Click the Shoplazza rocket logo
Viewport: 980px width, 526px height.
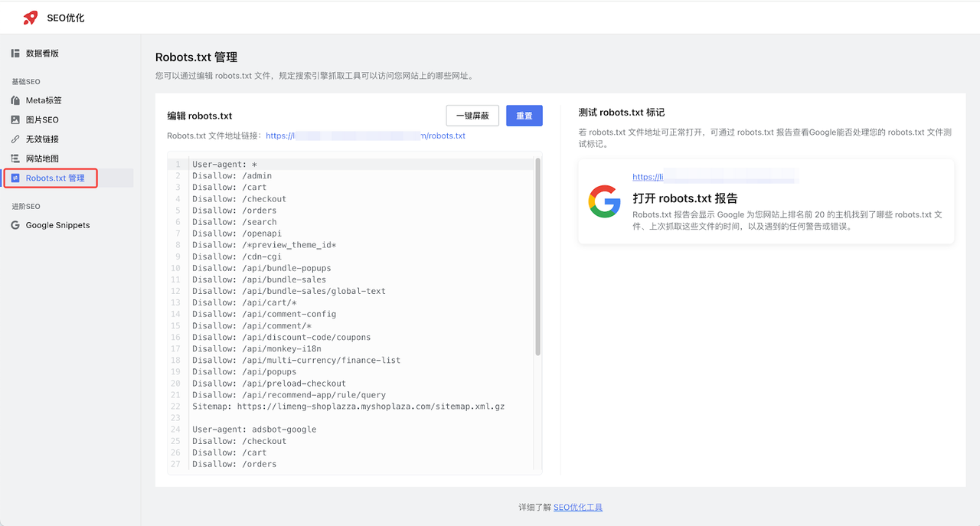point(30,17)
